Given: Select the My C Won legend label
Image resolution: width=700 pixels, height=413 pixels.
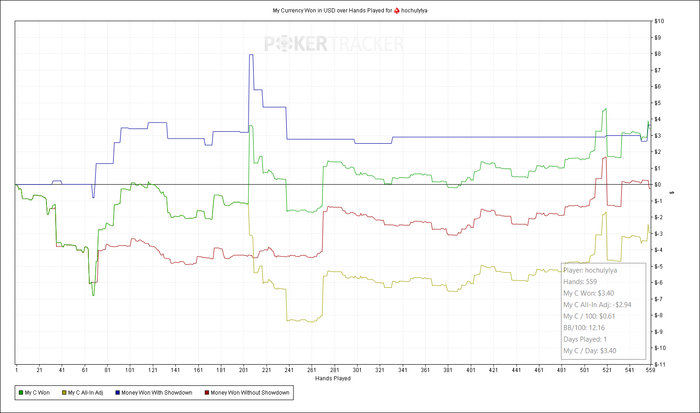Looking at the screenshot, I should [37, 393].
